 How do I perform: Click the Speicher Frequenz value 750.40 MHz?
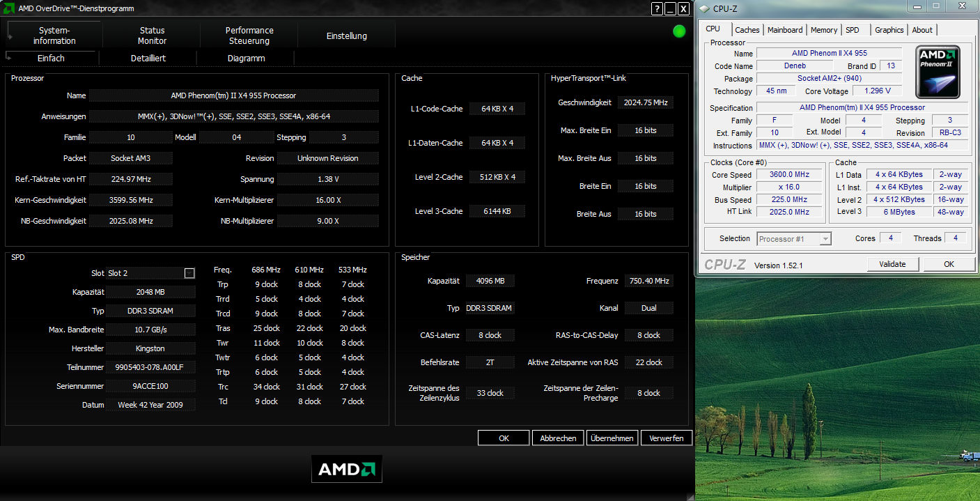pos(648,281)
